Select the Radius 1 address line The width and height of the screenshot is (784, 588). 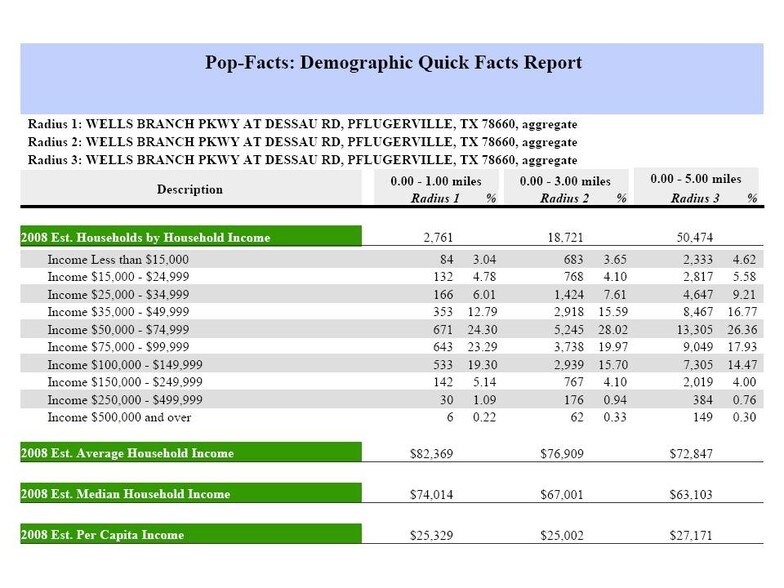(x=302, y=125)
